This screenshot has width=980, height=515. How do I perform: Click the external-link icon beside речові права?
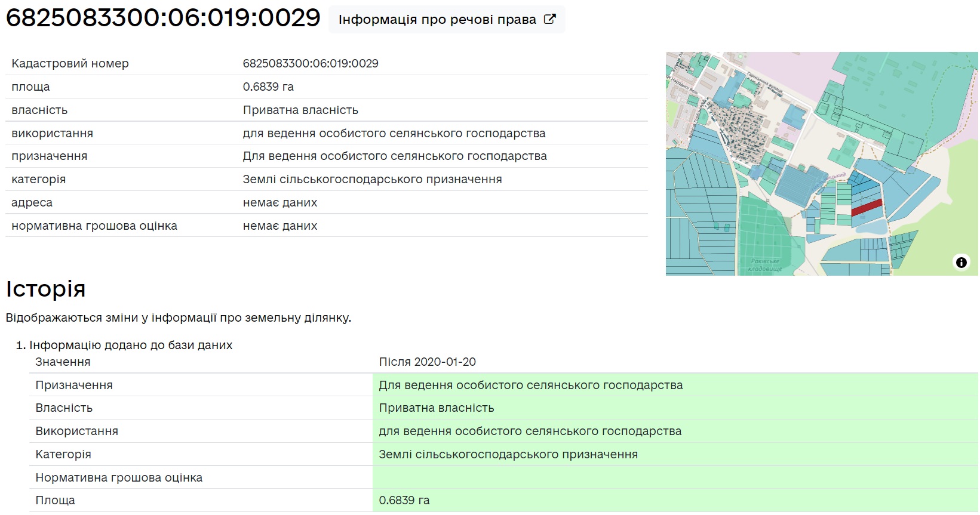pos(549,19)
